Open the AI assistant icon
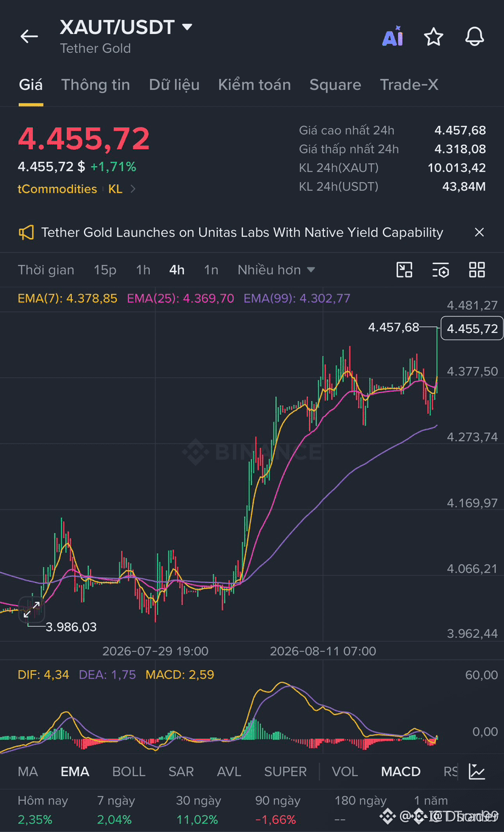Screen dimensions: 504x832 393,37
